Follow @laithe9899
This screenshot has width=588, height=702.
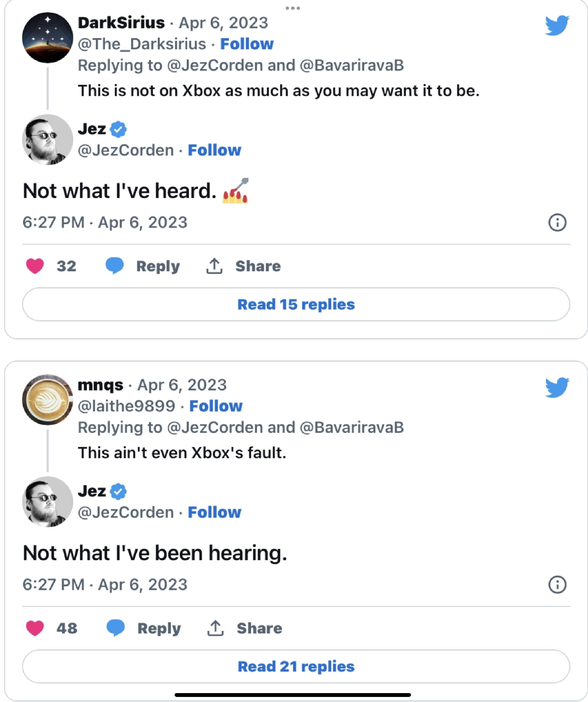click(x=216, y=406)
